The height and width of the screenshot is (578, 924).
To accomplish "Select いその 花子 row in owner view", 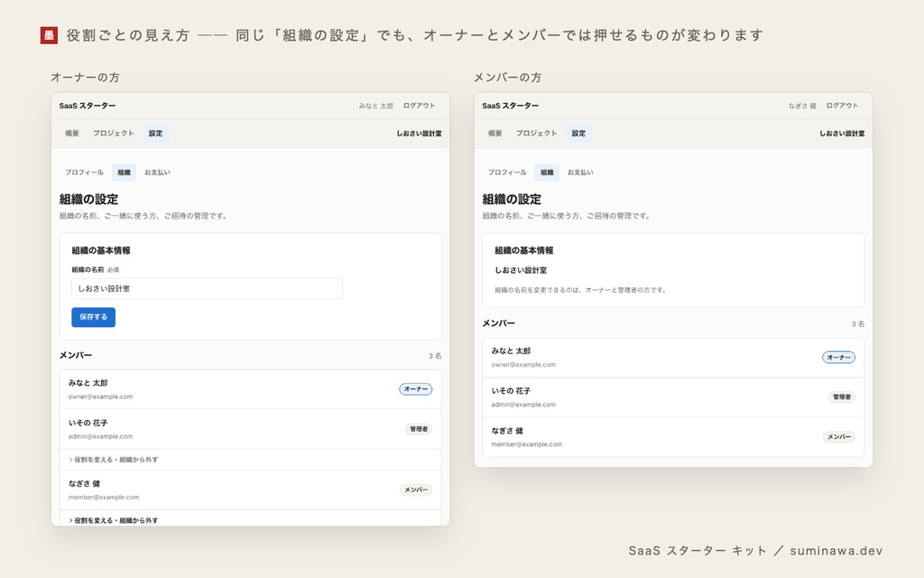I will [251, 429].
